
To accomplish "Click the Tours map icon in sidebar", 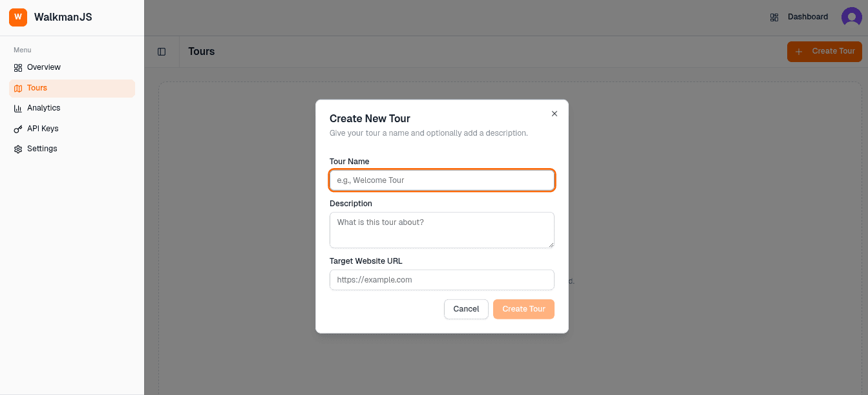I will 18,89.
